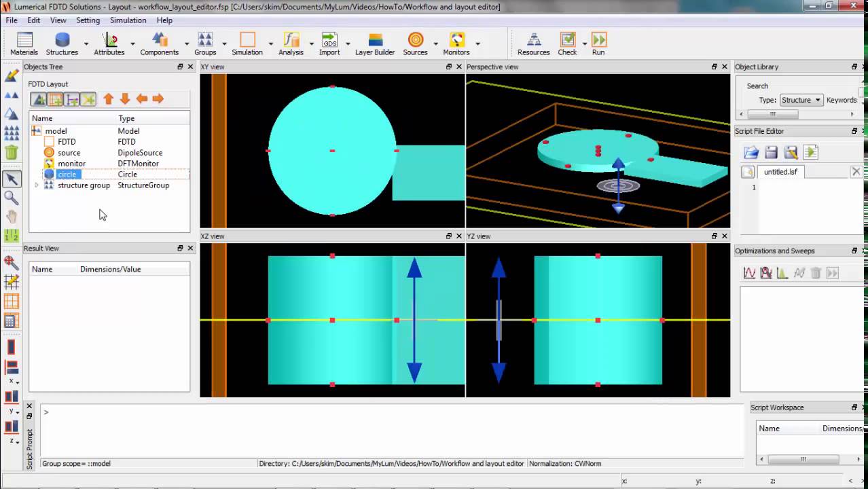The image size is (868, 489).
Task: Toggle fourth Objects Tree filter button
Action: tap(88, 99)
